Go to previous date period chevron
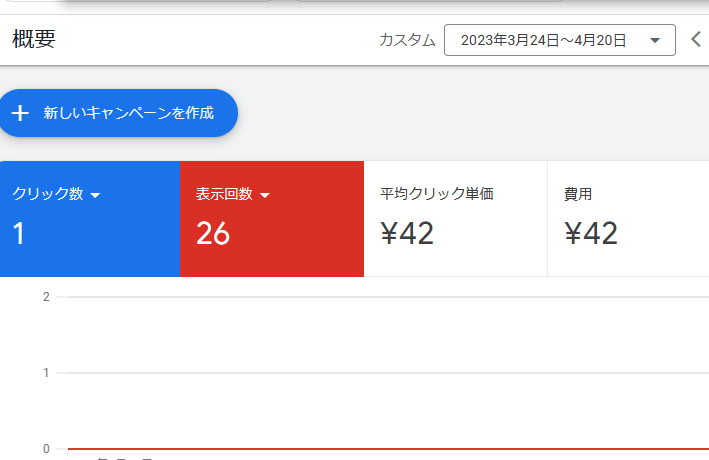 (x=697, y=40)
